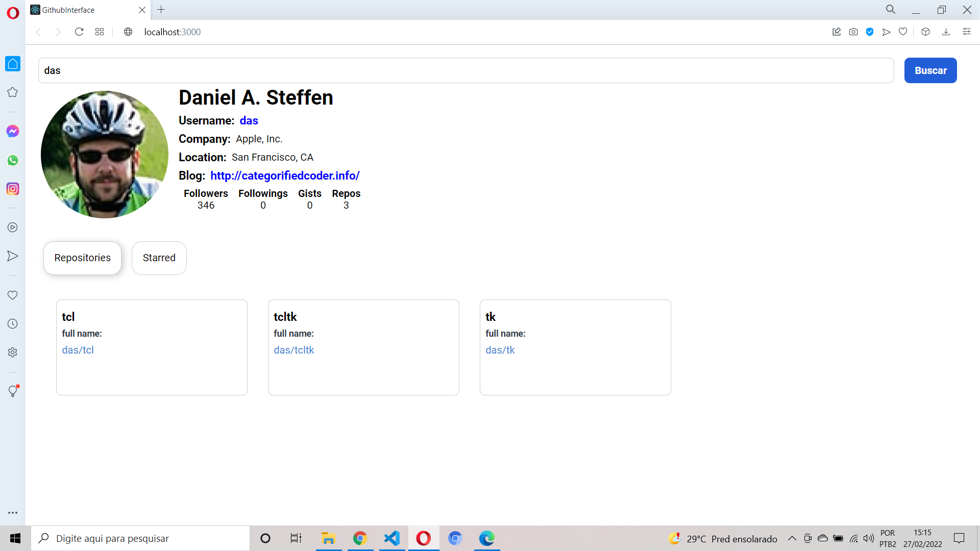The height and width of the screenshot is (551, 980).
Task: Open a new tab with plus button
Action: point(161,10)
